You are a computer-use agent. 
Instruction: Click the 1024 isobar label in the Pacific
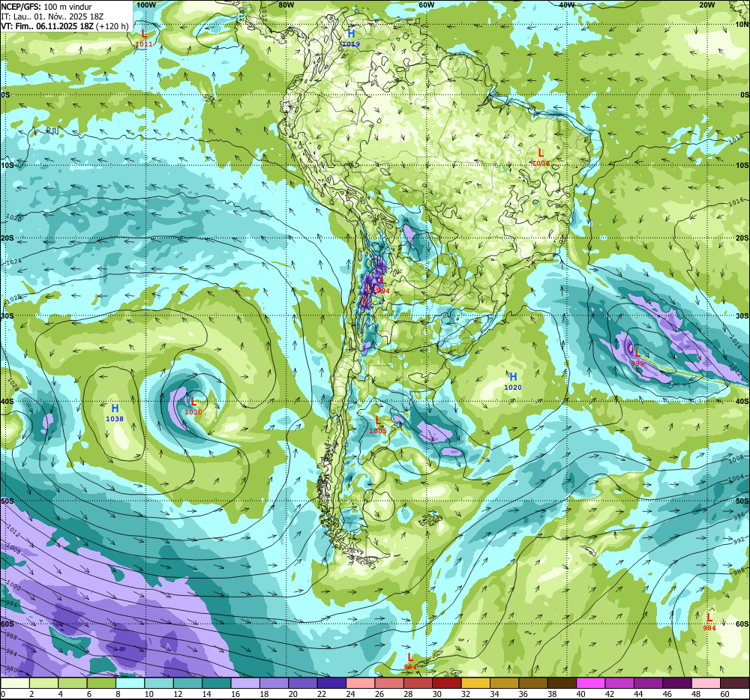point(13,262)
